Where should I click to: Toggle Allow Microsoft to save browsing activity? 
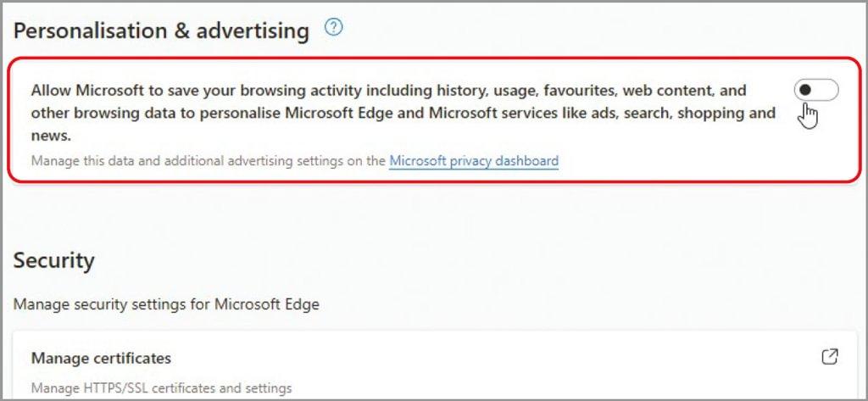pyautogui.click(x=816, y=90)
